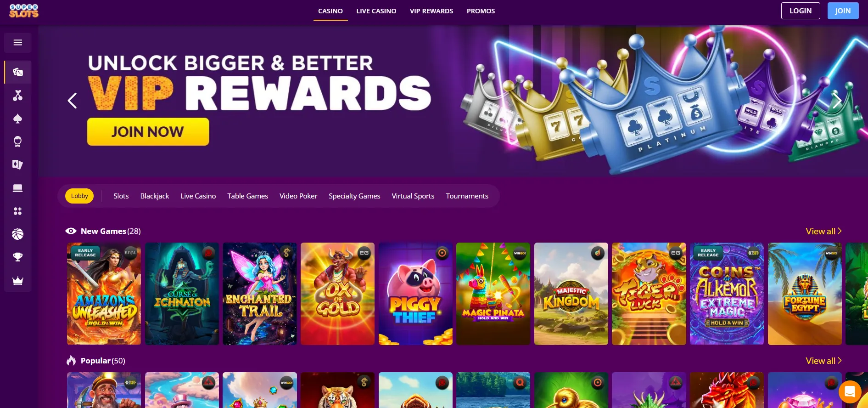The image size is (868, 408).
Task: Choose the Video Poker category filter
Action: [298, 196]
